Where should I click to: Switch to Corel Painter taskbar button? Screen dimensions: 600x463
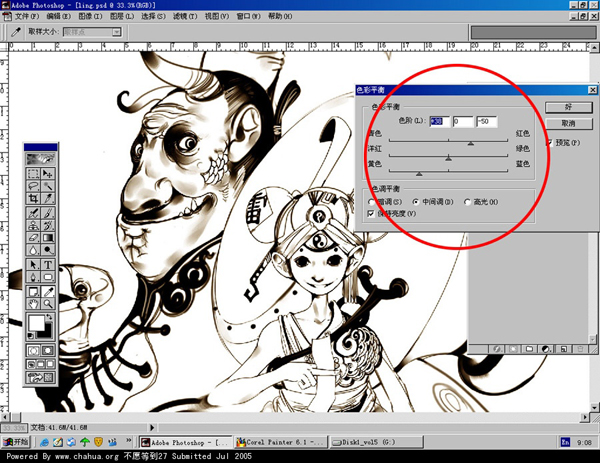tap(281, 442)
